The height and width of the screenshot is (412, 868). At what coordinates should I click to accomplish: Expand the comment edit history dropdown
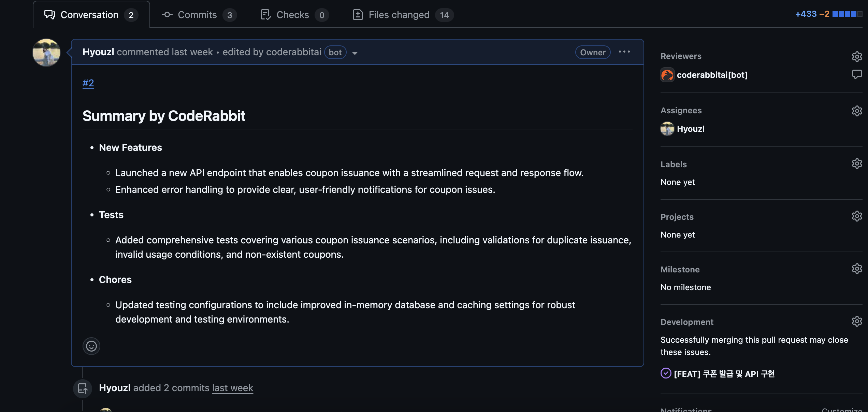point(355,53)
